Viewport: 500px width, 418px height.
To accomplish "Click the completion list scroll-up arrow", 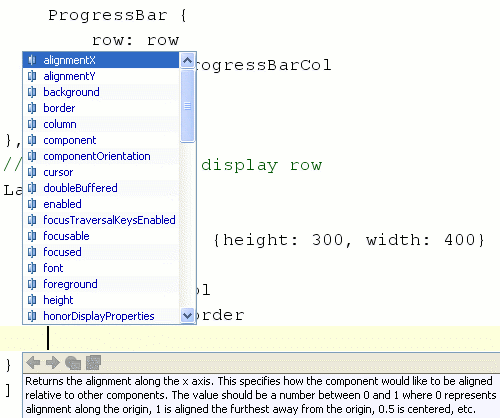I will (x=187, y=60).
